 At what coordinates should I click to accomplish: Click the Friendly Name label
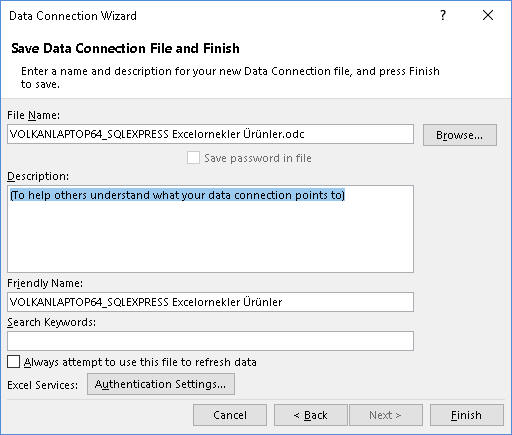[45, 283]
